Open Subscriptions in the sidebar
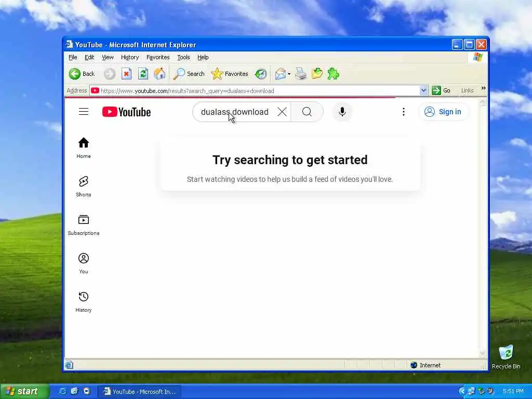Viewport: 532px width, 399px height. [84, 225]
